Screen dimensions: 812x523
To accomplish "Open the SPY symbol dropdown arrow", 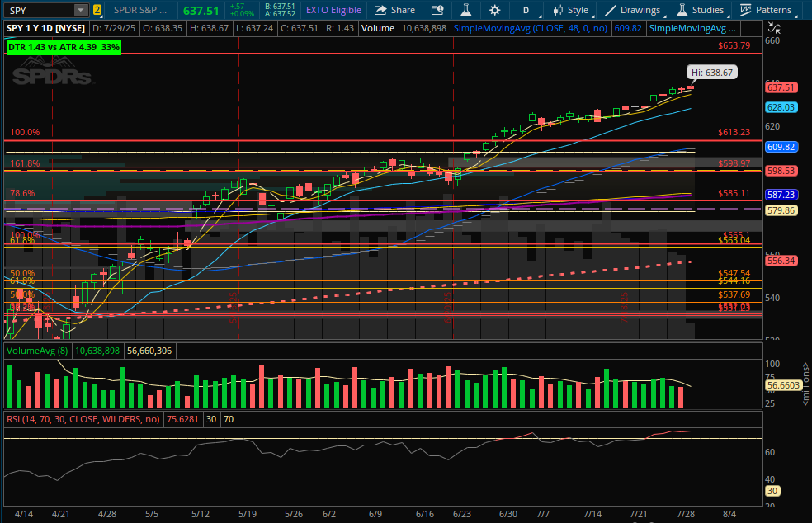I will click(x=81, y=11).
